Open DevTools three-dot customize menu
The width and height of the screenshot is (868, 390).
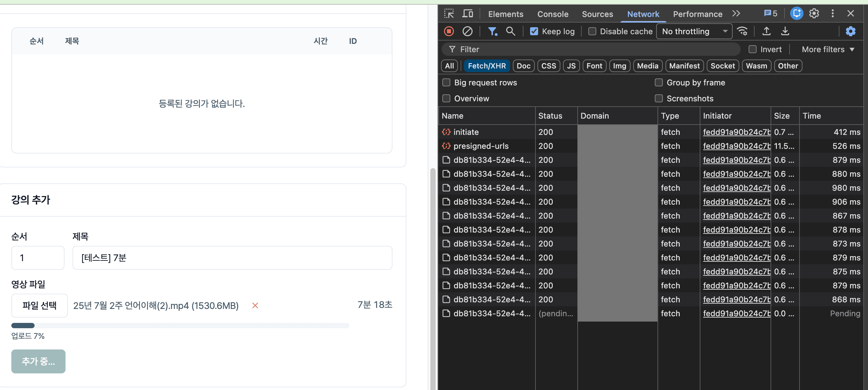coord(833,14)
